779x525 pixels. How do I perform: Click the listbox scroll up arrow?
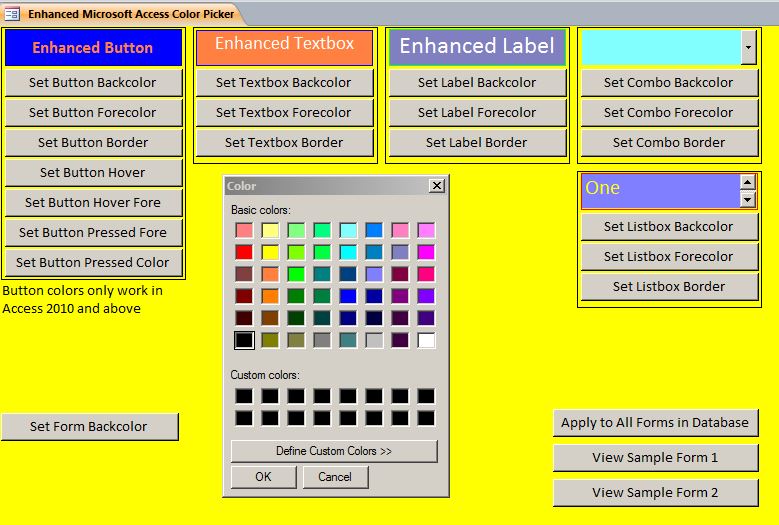[748, 182]
